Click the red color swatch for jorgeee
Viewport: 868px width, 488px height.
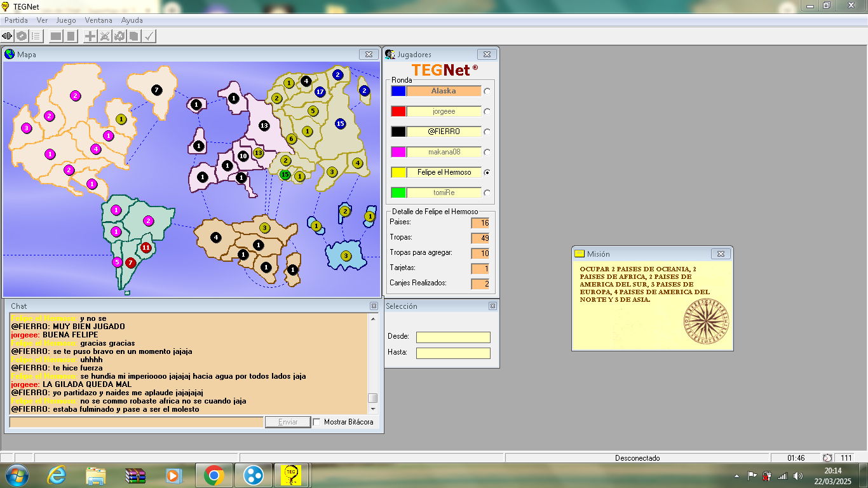pos(398,111)
